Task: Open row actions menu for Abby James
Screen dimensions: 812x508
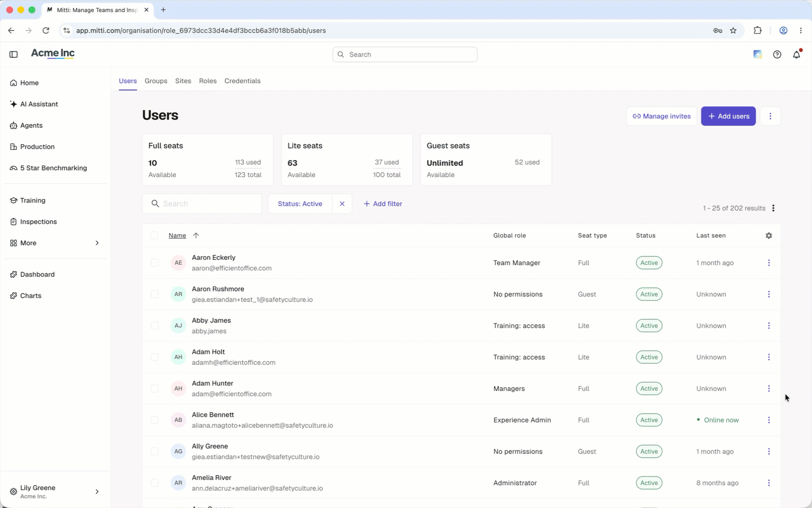Action: 768,326
